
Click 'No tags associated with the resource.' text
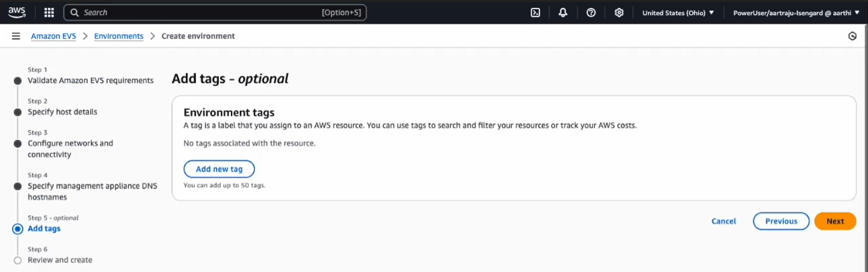[250, 144]
